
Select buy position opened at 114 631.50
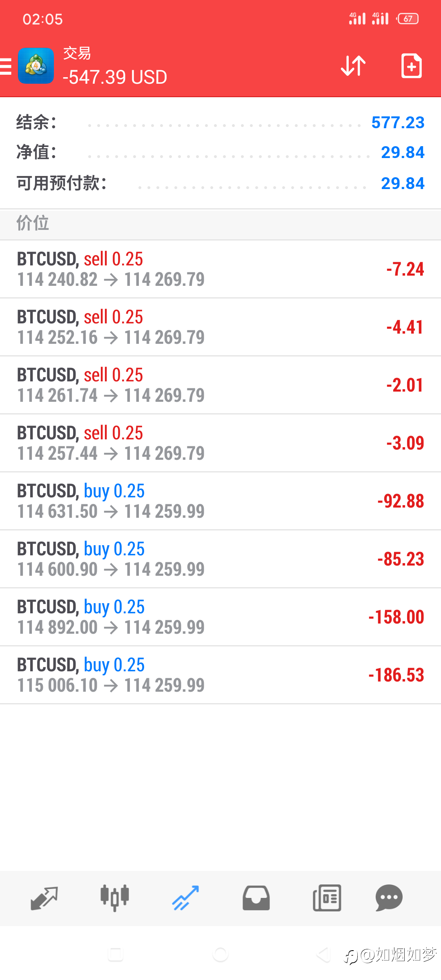[x=220, y=501]
